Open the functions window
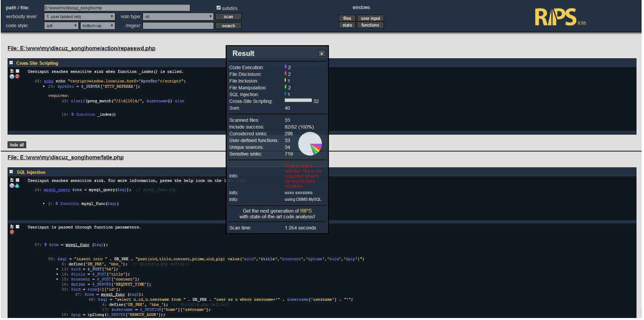This screenshot has height=320, width=644. point(370,25)
